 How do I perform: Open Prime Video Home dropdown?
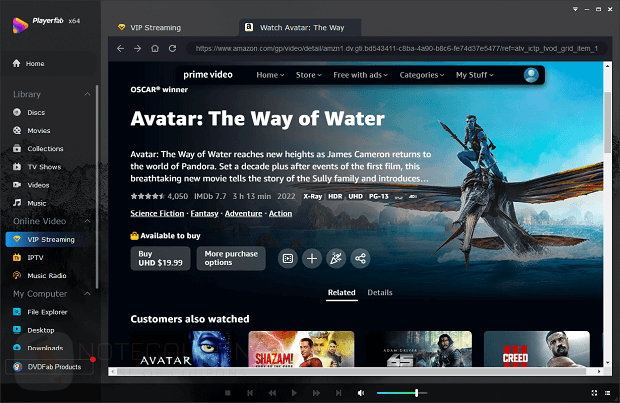click(x=270, y=75)
